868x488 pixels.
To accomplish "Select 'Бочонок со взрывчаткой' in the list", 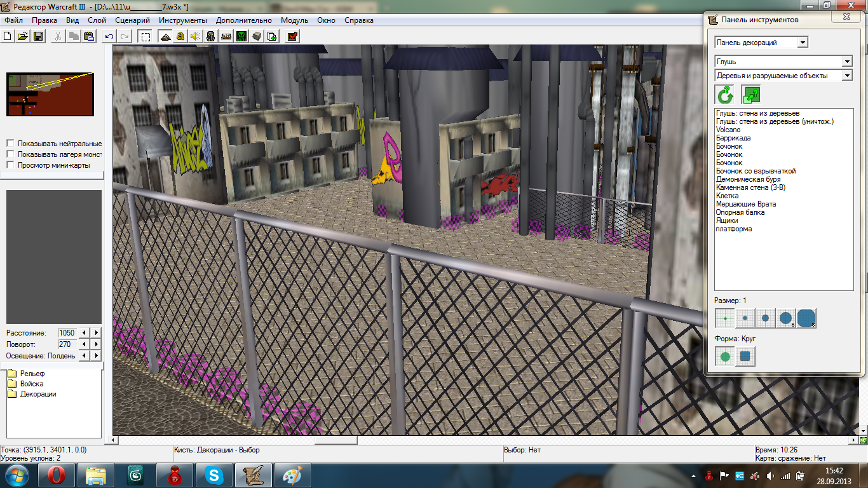I will 756,171.
